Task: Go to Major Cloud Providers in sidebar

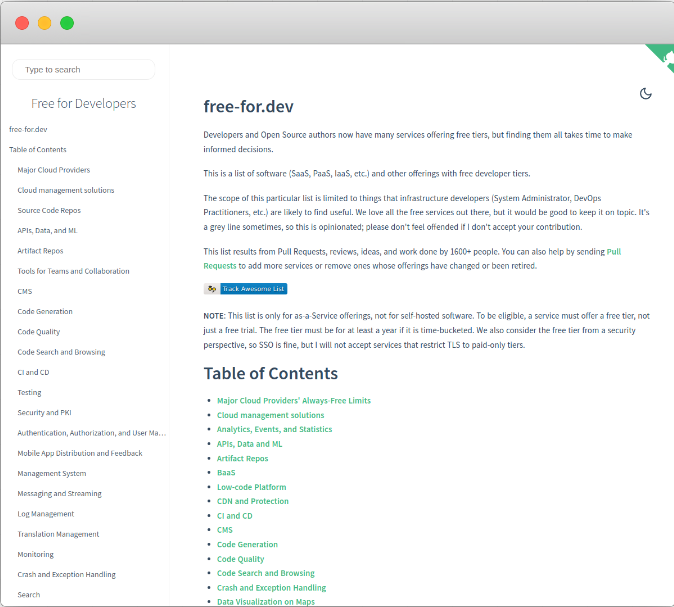Action: [54, 170]
